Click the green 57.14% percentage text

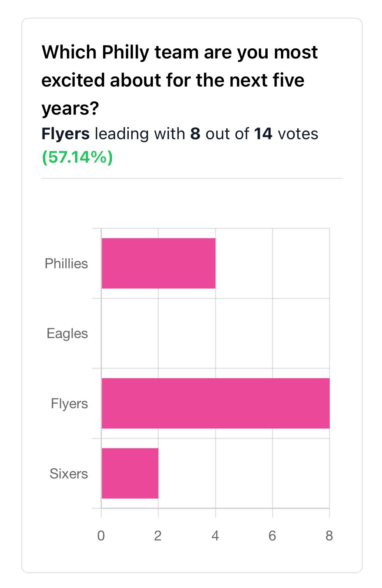pyautogui.click(x=77, y=157)
